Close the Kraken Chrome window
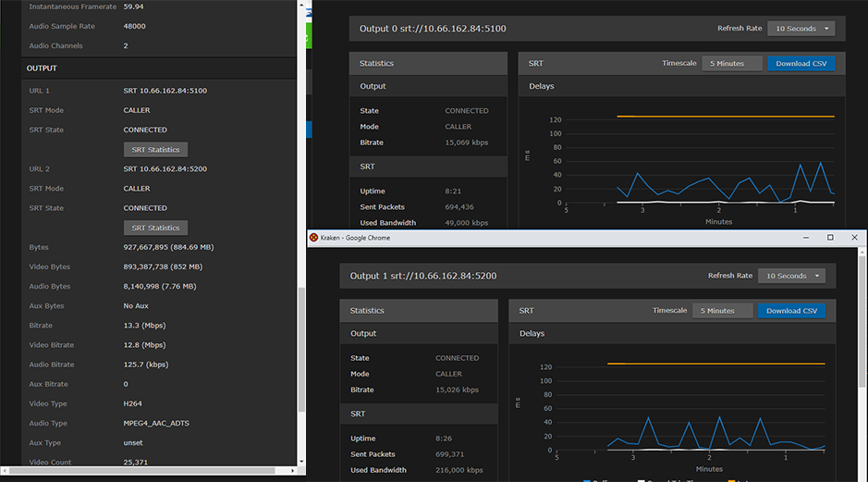This screenshot has width=868, height=482. (855, 238)
